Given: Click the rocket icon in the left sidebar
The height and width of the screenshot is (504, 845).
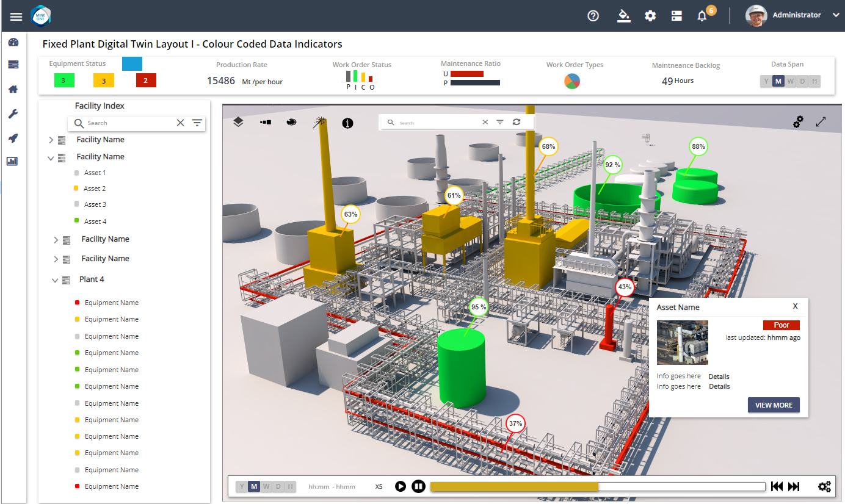Looking at the screenshot, I should (13, 138).
